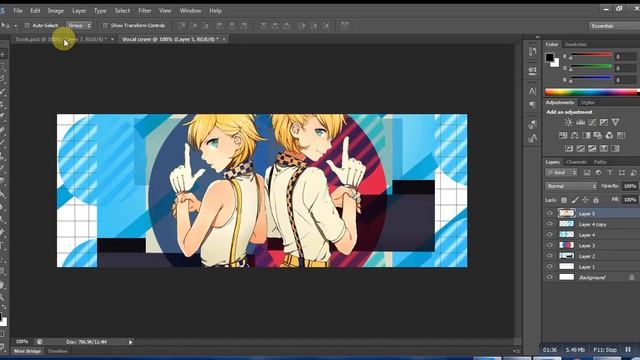
Task: Add a Color Lookup adjustment
Action: (621, 135)
